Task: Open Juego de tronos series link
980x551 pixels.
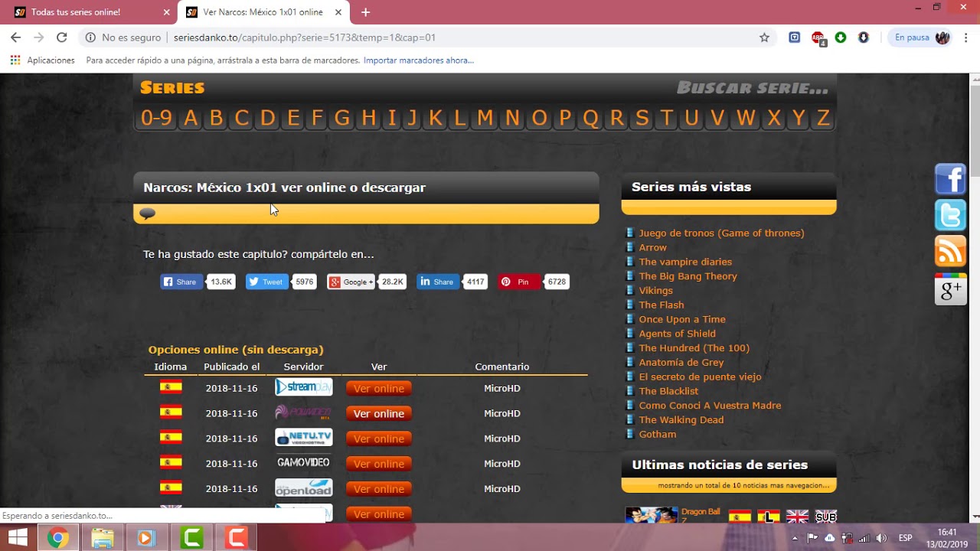Action: click(x=721, y=233)
